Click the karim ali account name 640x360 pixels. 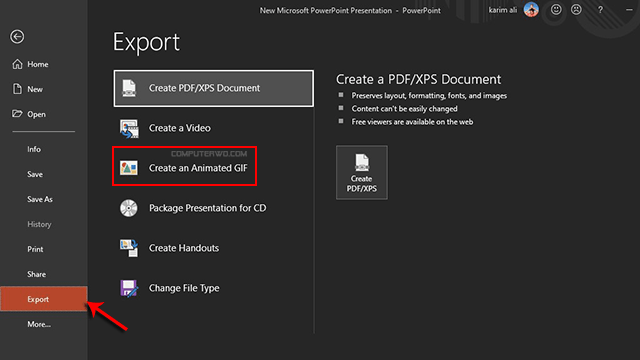pyautogui.click(x=502, y=10)
